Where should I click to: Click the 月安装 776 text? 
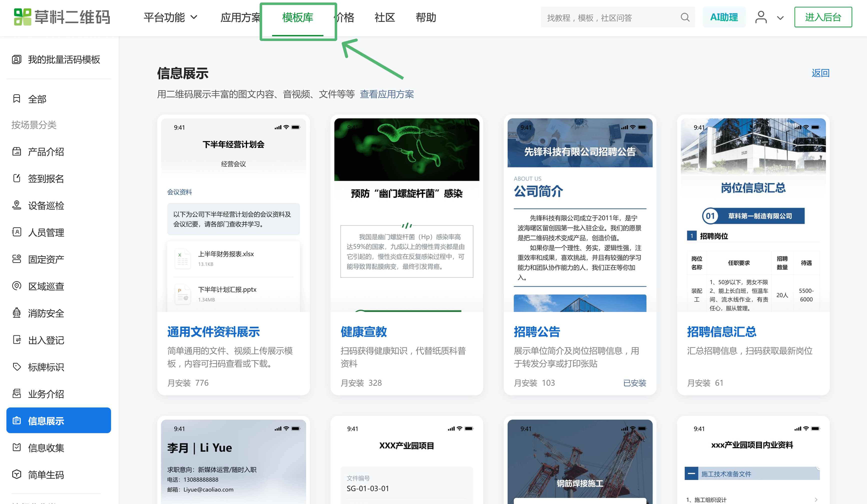click(188, 383)
